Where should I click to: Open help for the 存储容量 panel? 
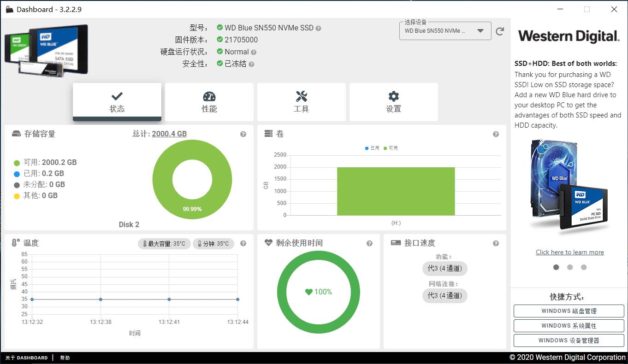[x=243, y=134]
